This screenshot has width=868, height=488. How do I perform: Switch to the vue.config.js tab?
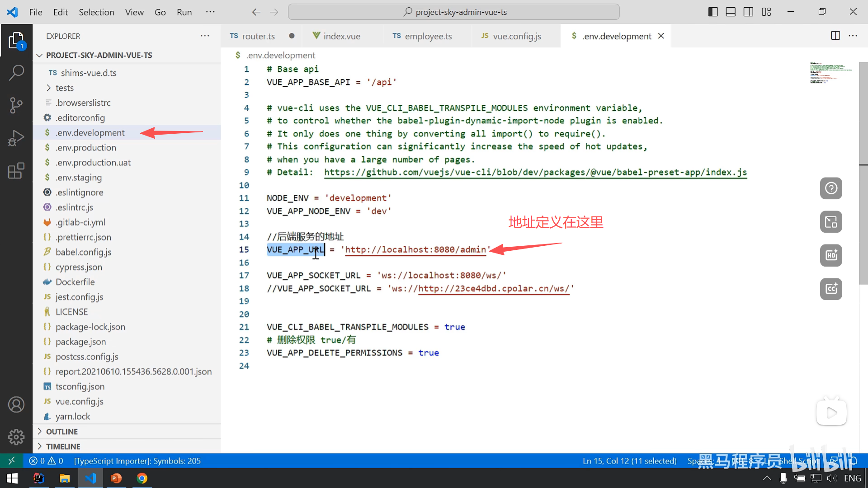516,36
